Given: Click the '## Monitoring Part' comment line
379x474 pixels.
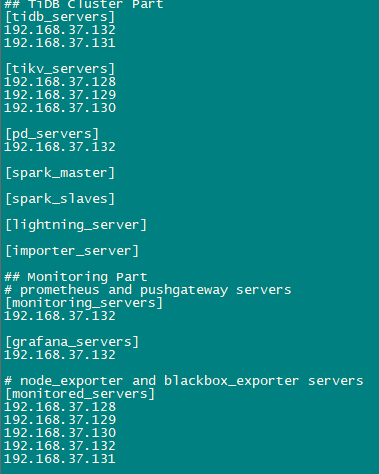Looking at the screenshot, I should 76,277.
